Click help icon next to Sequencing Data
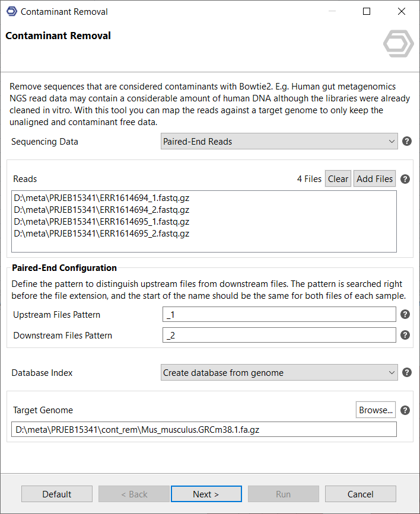The width and height of the screenshot is (420, 514). [407, 142]
